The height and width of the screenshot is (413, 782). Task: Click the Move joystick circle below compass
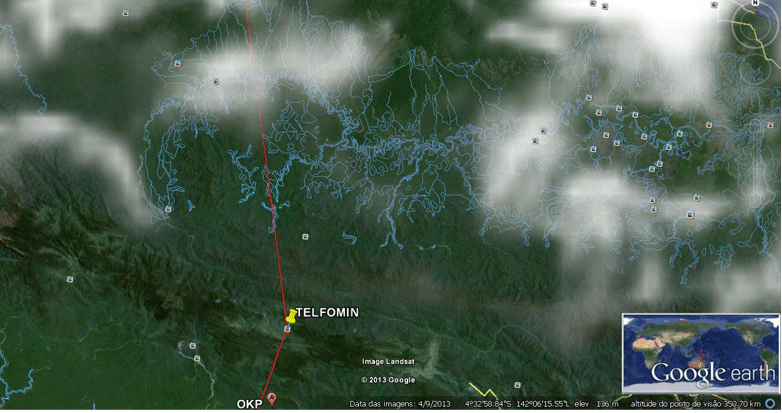pyautogui.click(x=756, y=69)
